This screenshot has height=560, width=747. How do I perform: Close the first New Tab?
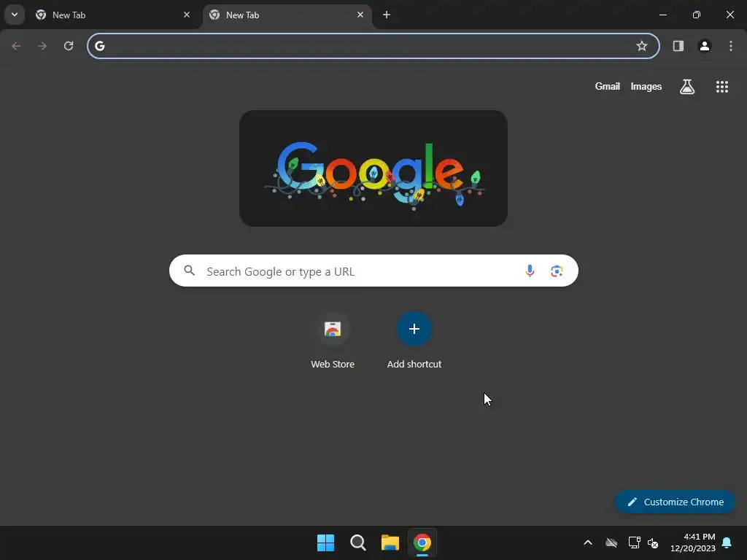[187, 15]
